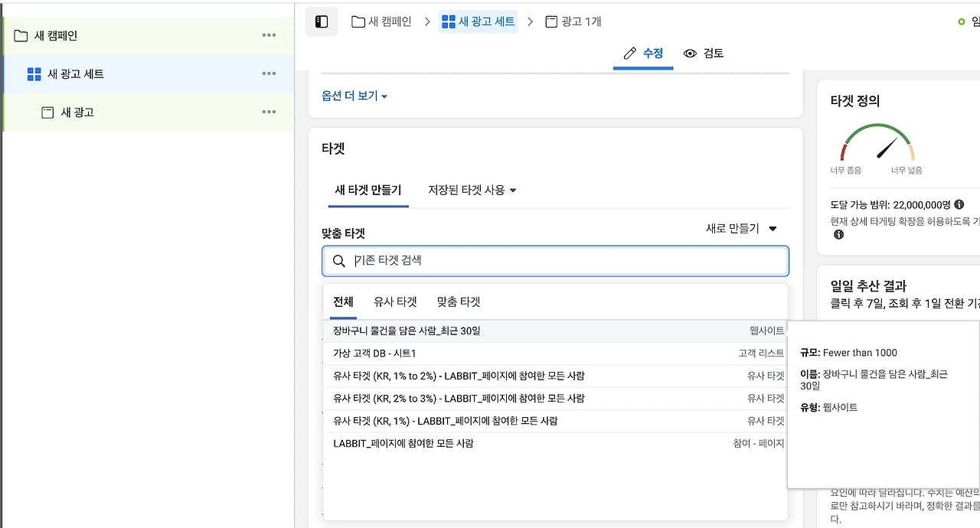Expand 옵션 더 보기
Screen dimensions: 980x528
tap(354, 96)
